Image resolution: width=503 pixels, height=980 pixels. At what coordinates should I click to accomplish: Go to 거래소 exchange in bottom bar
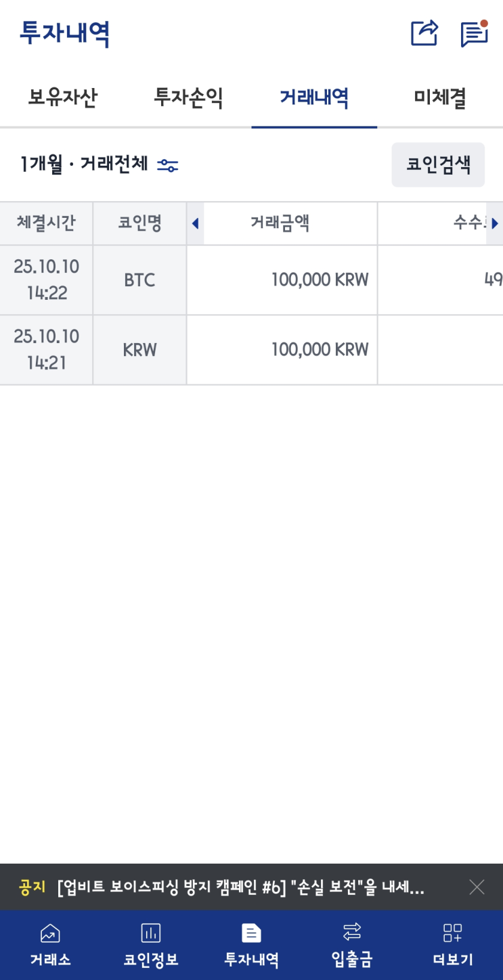click(x=50, y=945)
